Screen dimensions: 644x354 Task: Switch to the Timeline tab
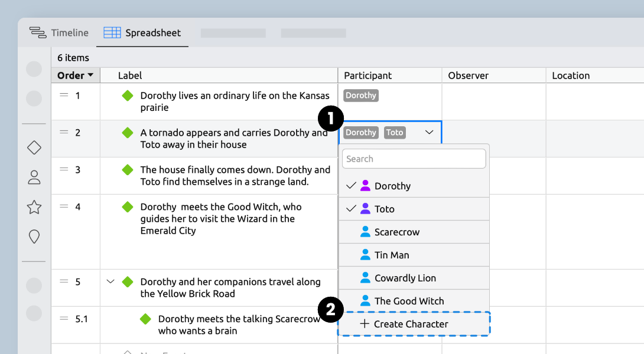coord(58,33)
